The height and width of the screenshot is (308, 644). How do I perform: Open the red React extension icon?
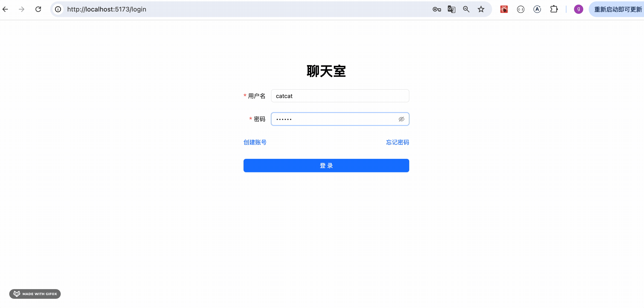point(504,9)
